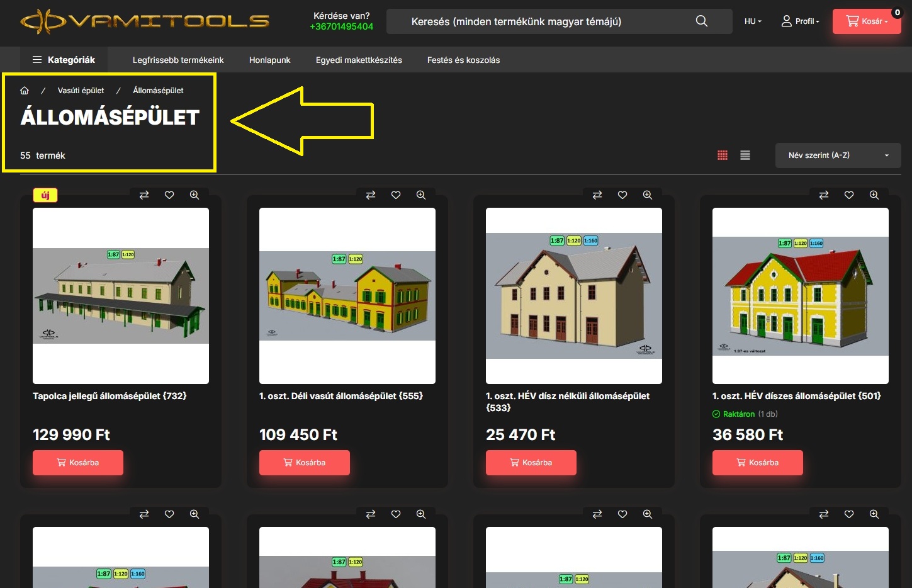The height and width of the screenshot is (588, 912).
Task: Open the Kosár cart dropdown
Action: (867, 21)
